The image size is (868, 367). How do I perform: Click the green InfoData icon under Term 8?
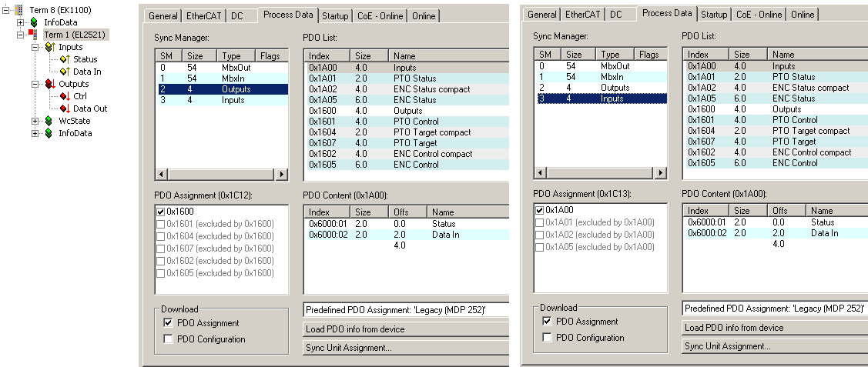pyautogui.click(x=35, y=22)
